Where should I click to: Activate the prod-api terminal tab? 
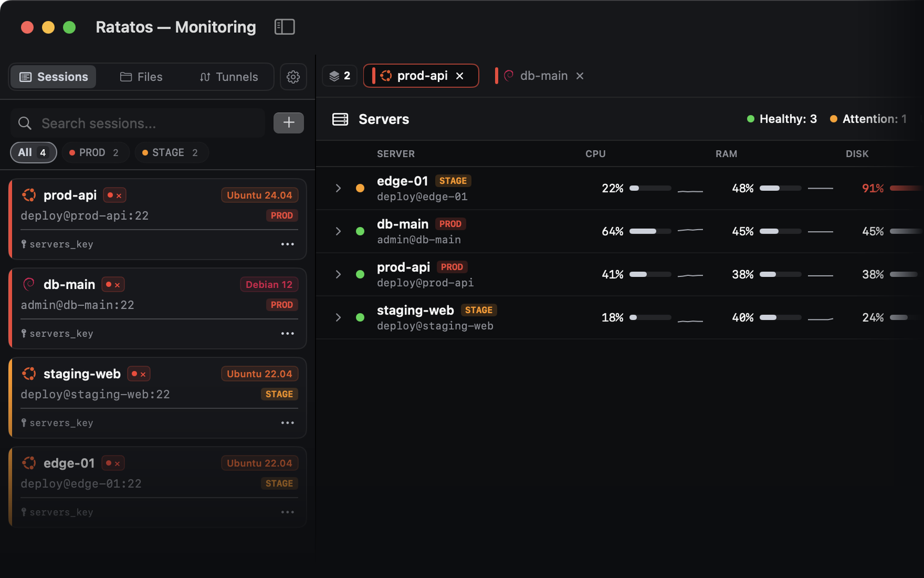point(421,76)
